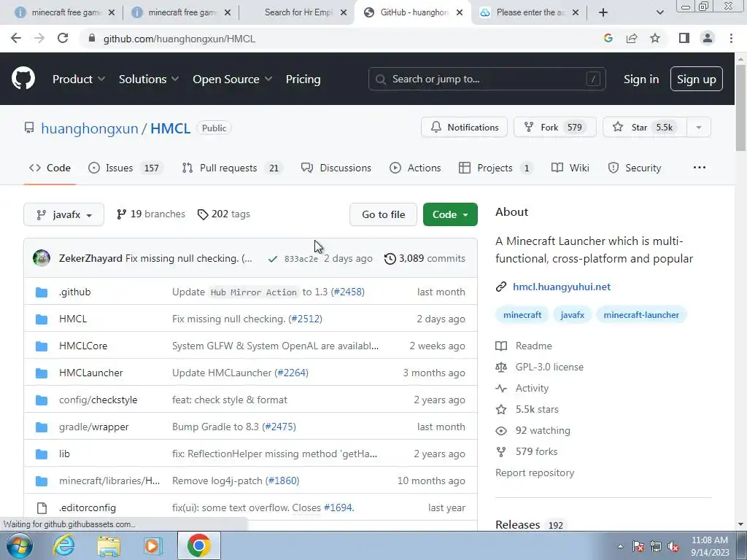
Task: Click the Sign in link
Action: [641, 79]
